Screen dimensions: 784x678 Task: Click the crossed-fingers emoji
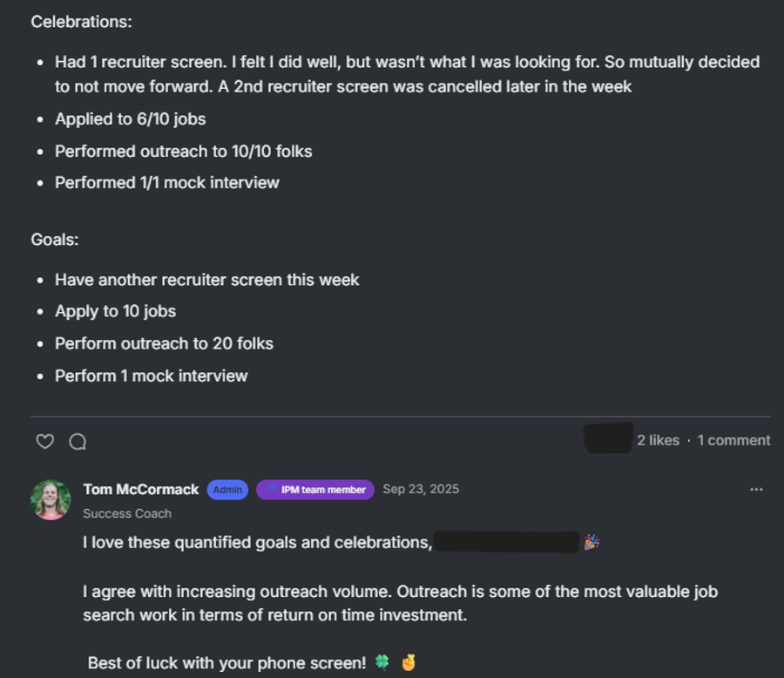[406, 662]
